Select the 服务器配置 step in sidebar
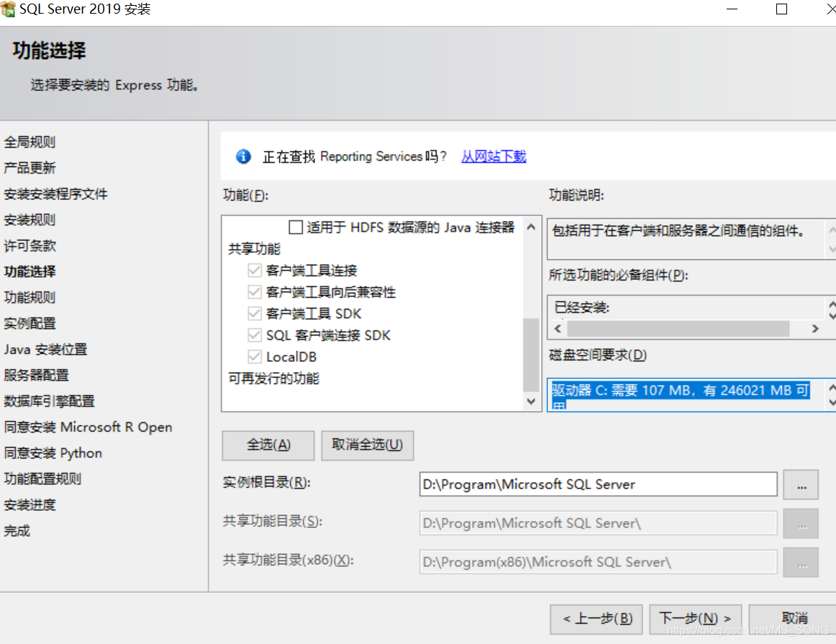The height and width of the screenshot is (644, 836). tap(36, 376)
